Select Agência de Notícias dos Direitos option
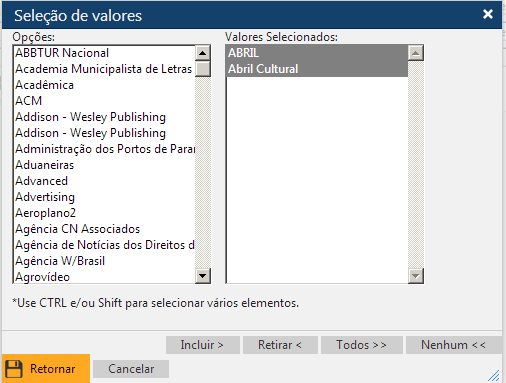Screen dimensions: 506x383 click(104, 245)
